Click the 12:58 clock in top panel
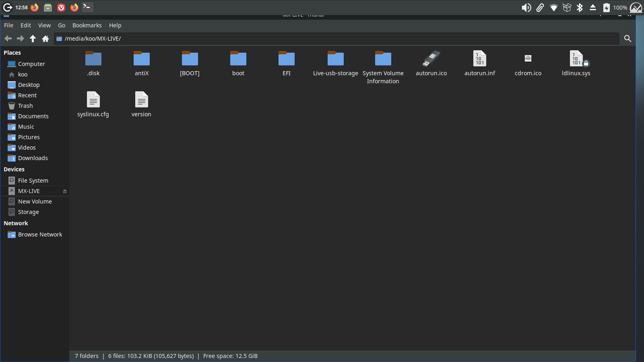 pyautogui.click(x=21, y=8)
